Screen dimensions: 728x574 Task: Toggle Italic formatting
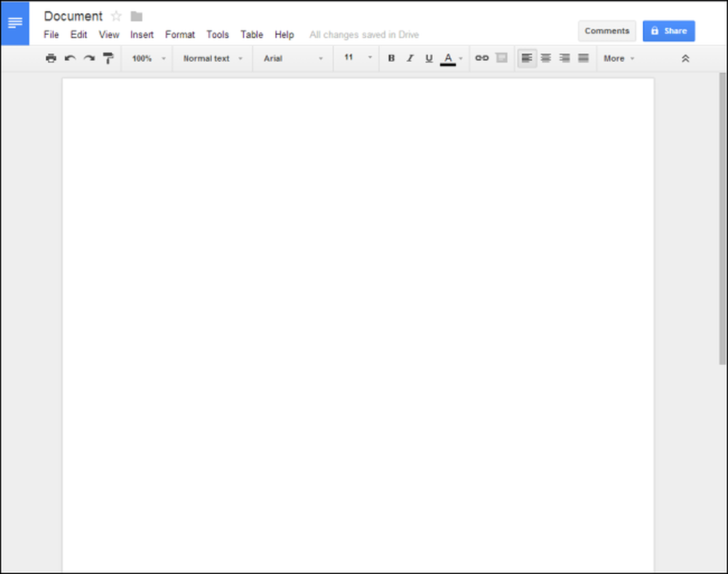tap(410, 58)
